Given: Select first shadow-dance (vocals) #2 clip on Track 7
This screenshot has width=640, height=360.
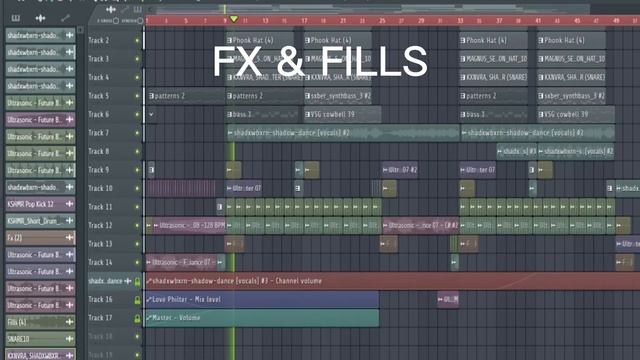Looking at the screenshot, I should click(343, 133).
